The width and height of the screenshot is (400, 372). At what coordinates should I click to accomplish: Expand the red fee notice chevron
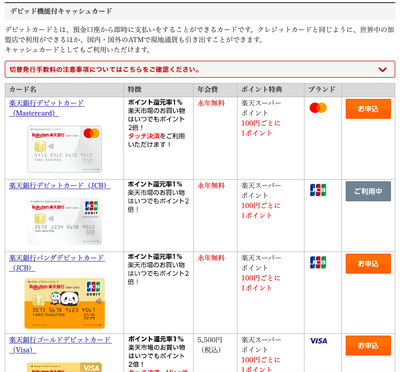point(382,70)
